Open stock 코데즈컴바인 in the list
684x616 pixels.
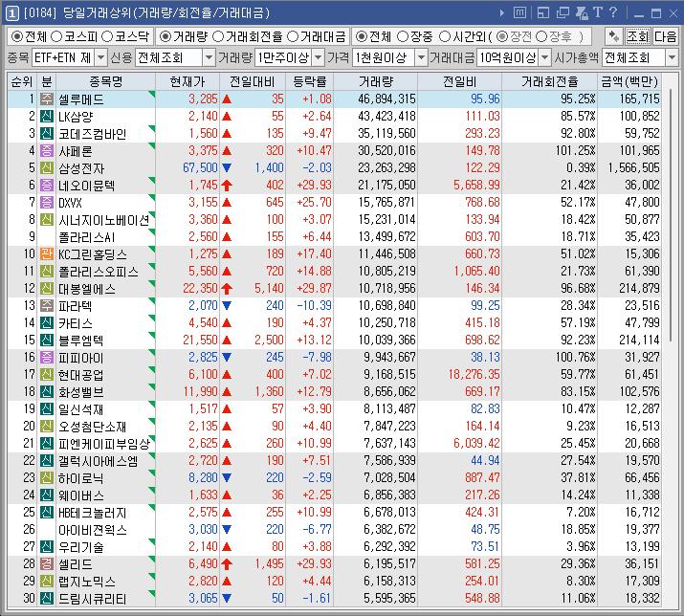(x=93, y=134)
